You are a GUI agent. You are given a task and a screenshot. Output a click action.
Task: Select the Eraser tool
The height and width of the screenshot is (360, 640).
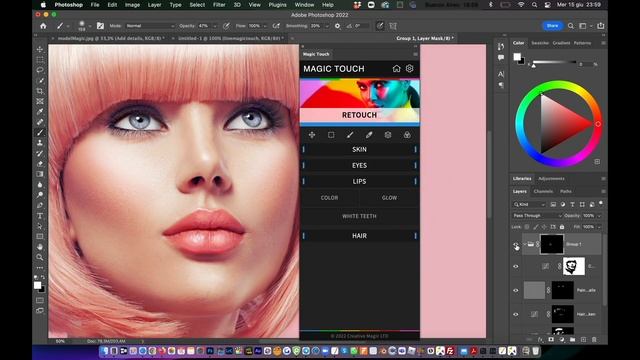tap(40, 164)
